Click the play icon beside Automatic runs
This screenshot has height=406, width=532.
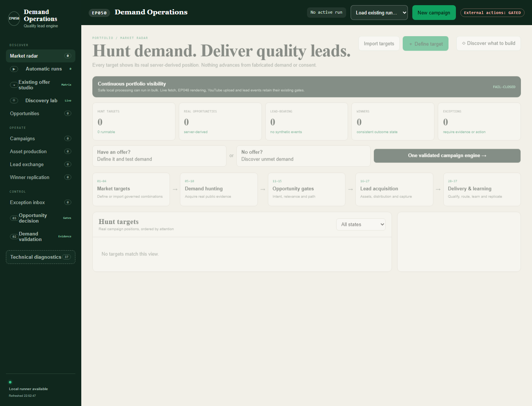point(14,69)
